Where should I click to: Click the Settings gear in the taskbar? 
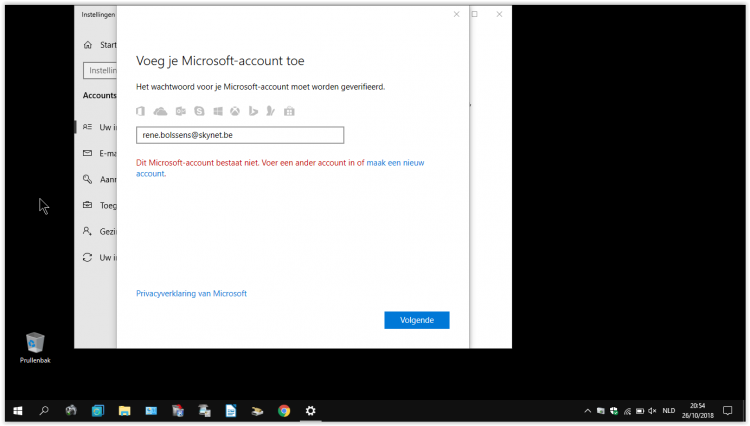pos(310,411)
